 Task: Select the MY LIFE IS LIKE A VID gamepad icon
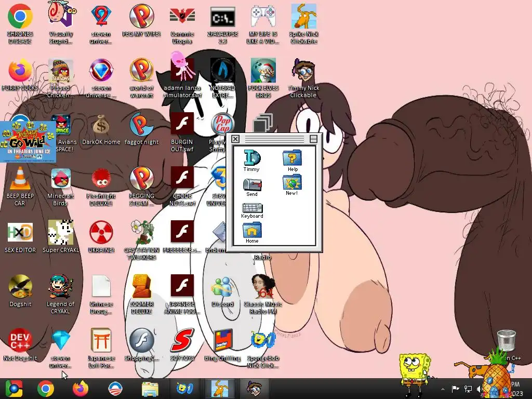(263, 24)
